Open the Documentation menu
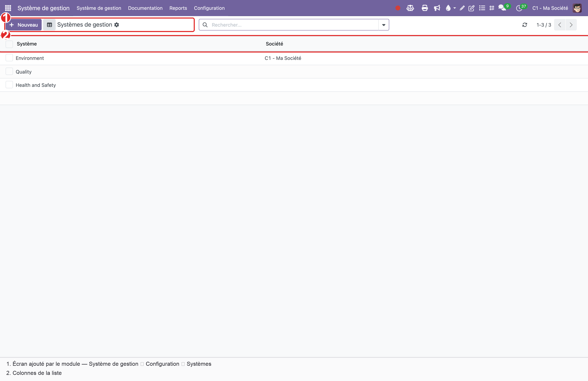 [x=145, y=8]
